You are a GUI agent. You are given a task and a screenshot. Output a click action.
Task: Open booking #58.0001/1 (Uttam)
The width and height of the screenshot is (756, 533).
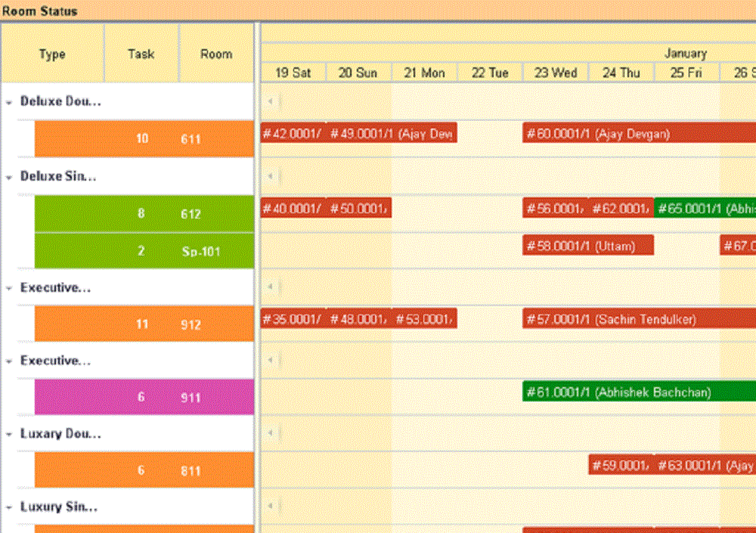tap(588, 246)
